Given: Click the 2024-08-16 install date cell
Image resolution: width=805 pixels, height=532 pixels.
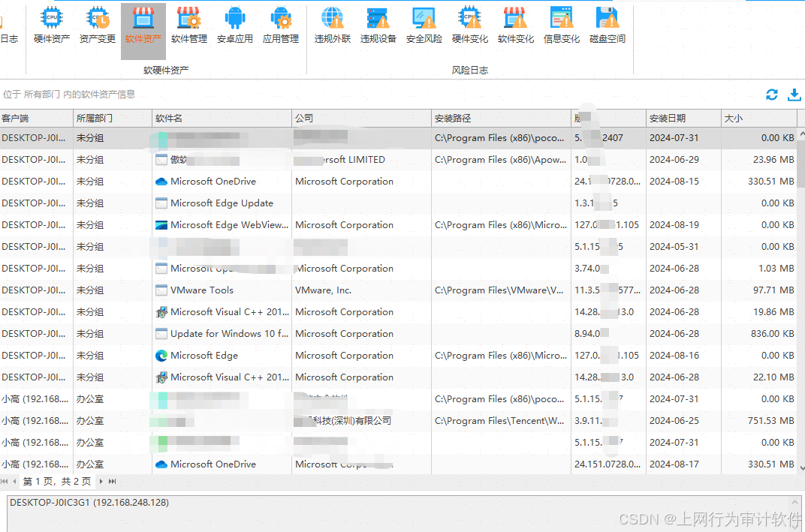Looking at the screenshot, I should pyautogui.click(x=674, y=356).
